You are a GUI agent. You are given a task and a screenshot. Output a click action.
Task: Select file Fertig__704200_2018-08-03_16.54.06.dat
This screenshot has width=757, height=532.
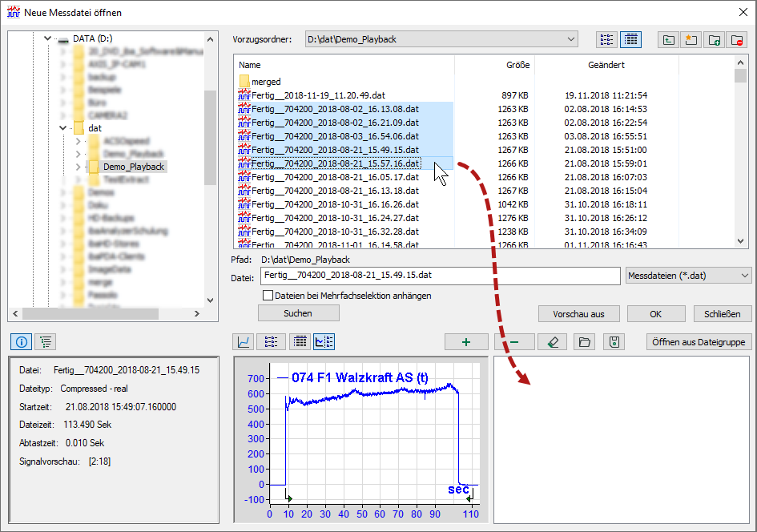[335, 135]
